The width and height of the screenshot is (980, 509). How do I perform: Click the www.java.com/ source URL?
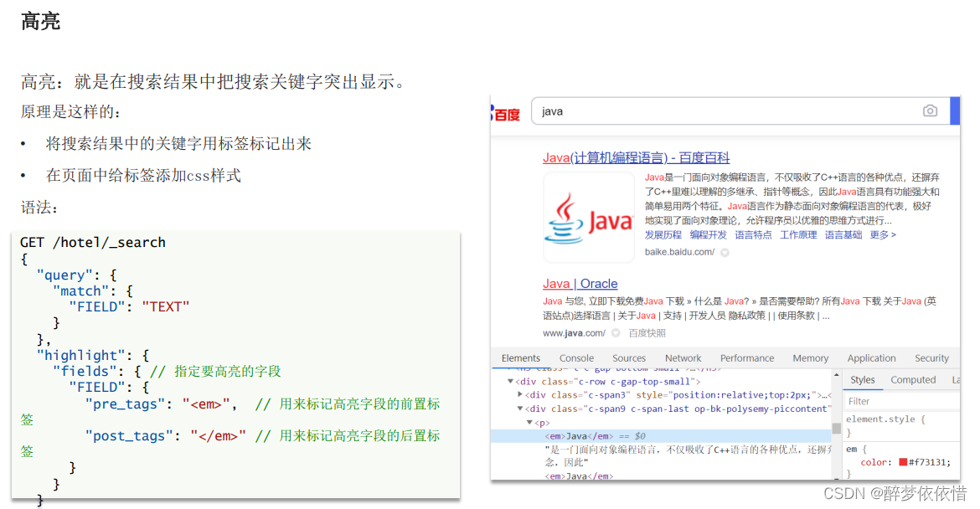click(x=574, y=333)
